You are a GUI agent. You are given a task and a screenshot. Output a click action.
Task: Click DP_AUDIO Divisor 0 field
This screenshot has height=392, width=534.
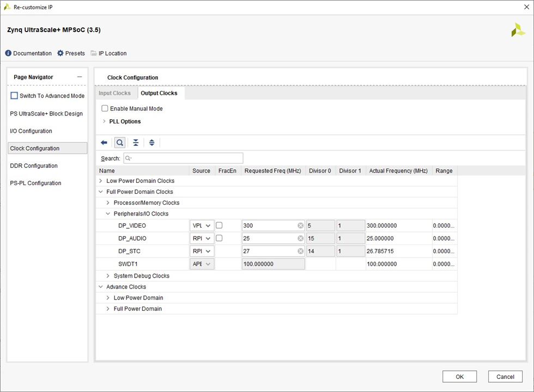click(x=320, y=238)
